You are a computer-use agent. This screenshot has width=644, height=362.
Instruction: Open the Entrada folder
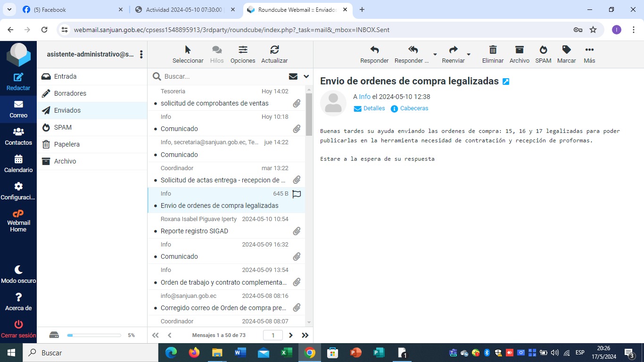(x=65, y=76)
